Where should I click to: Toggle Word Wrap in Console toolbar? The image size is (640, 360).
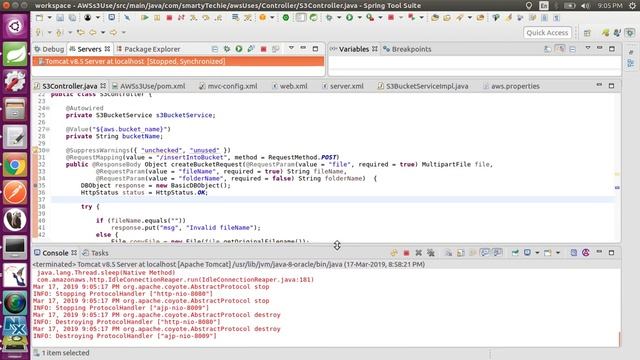(473, 253)
